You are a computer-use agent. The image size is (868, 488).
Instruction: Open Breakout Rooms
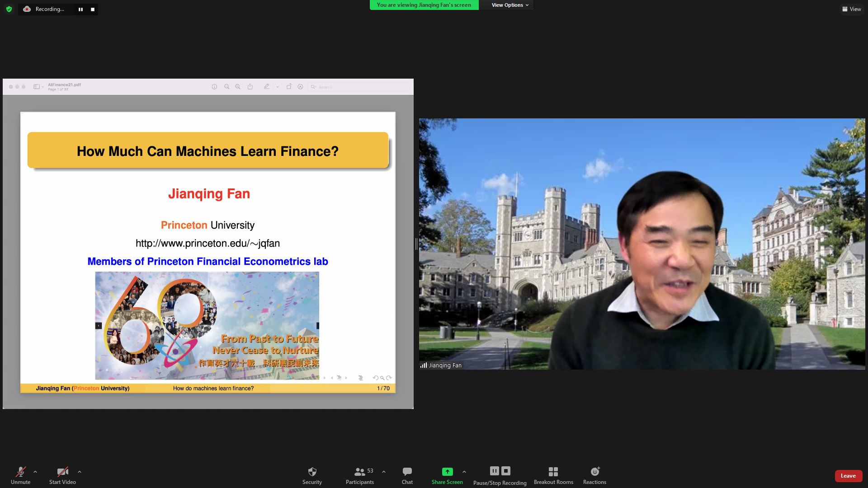click(553, 475)
